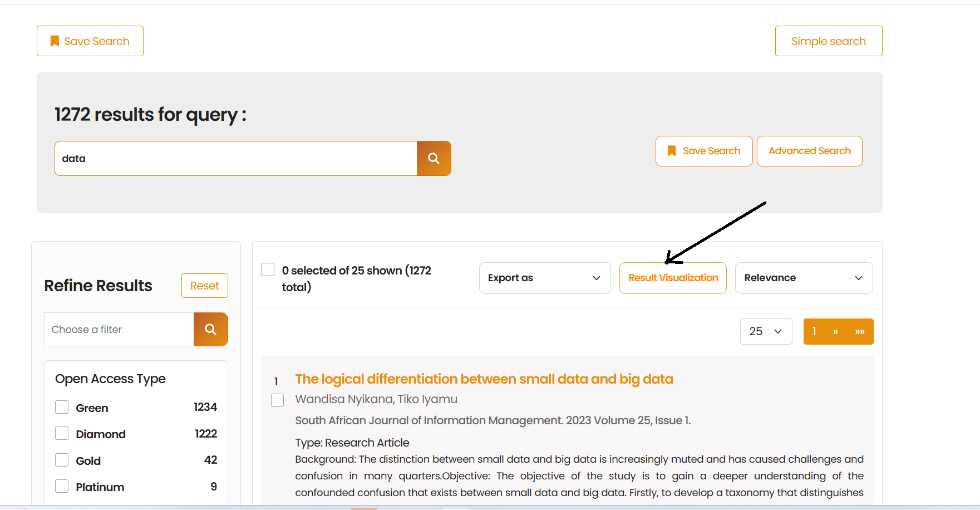Click the 'Refine Results' heading
This screenshot has height=510, width=980.
point(98,286)
